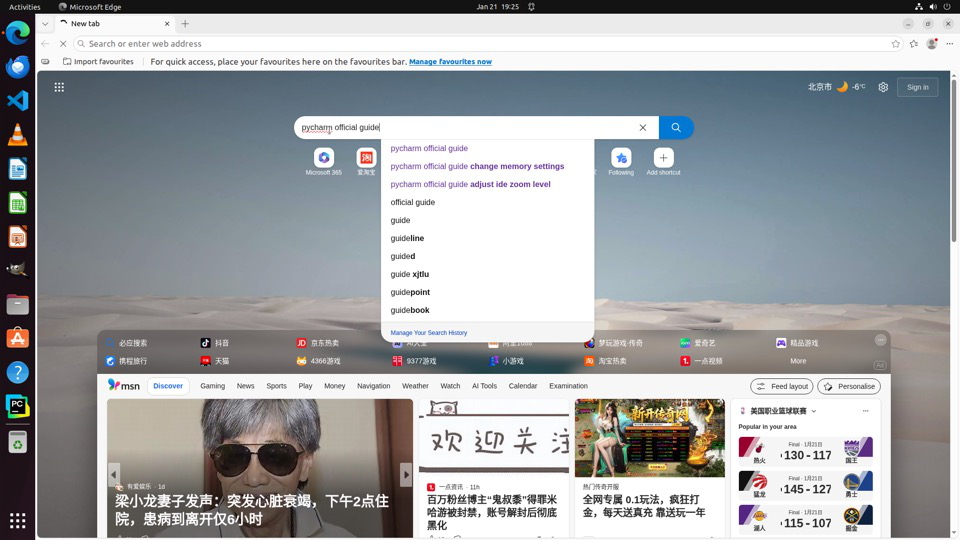Click Manage favourites now link
The height and width of the screenshot is (540, 960).
tap(450, 62)
